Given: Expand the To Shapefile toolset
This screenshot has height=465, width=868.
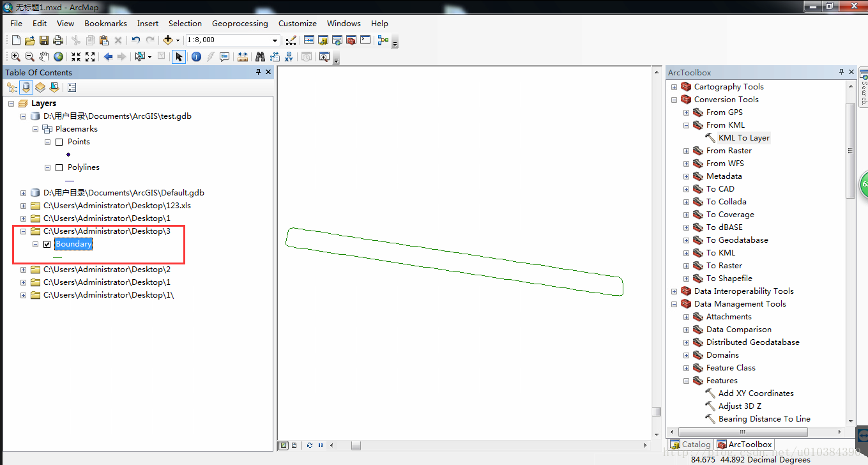Looking at the screenshot, I should 686,278.
